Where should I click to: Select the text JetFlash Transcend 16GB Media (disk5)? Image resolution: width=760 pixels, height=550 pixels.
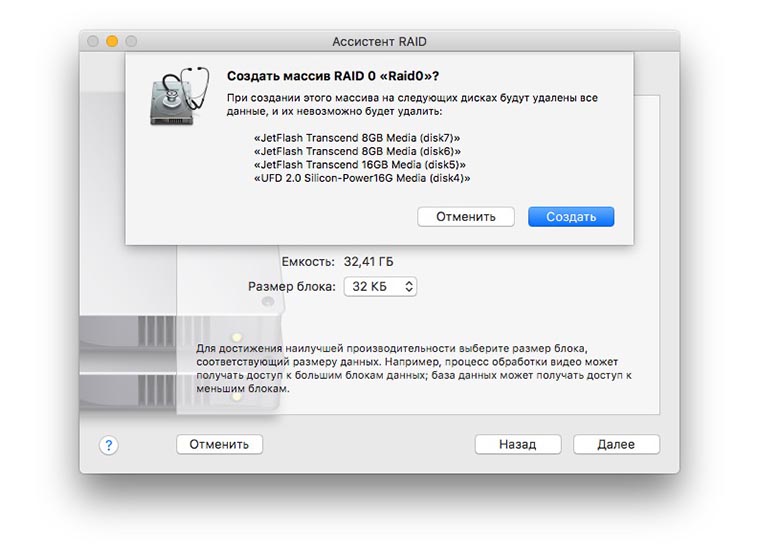click(x=360, y=165)
